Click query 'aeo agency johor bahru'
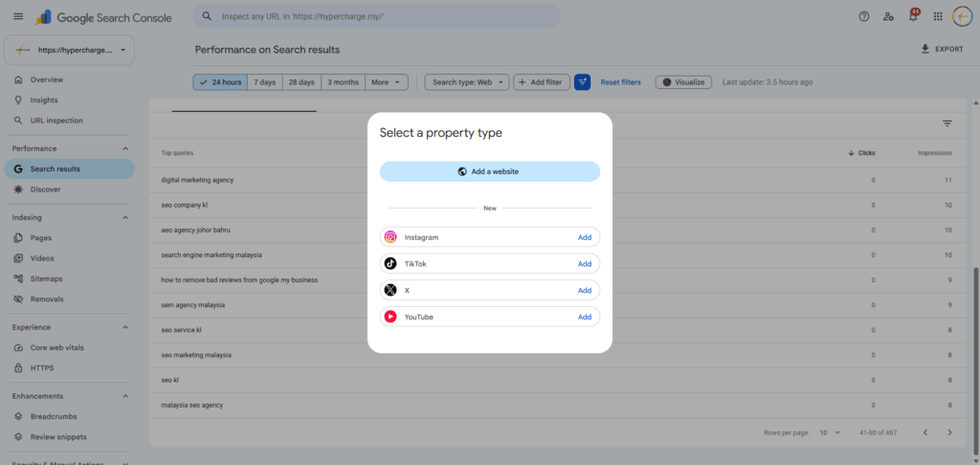Viewport: 980px width, 465px height. 195,230
